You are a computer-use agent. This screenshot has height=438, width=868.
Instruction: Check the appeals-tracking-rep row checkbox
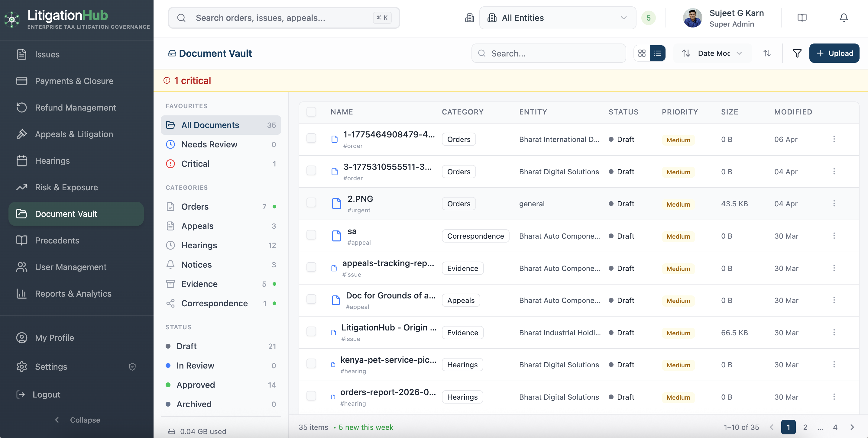tap(311, 267)
